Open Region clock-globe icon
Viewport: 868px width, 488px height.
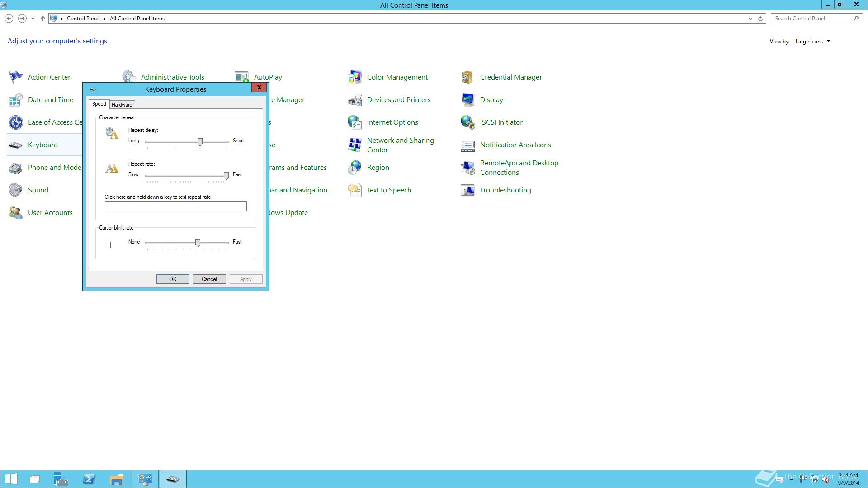coord(354,168)
